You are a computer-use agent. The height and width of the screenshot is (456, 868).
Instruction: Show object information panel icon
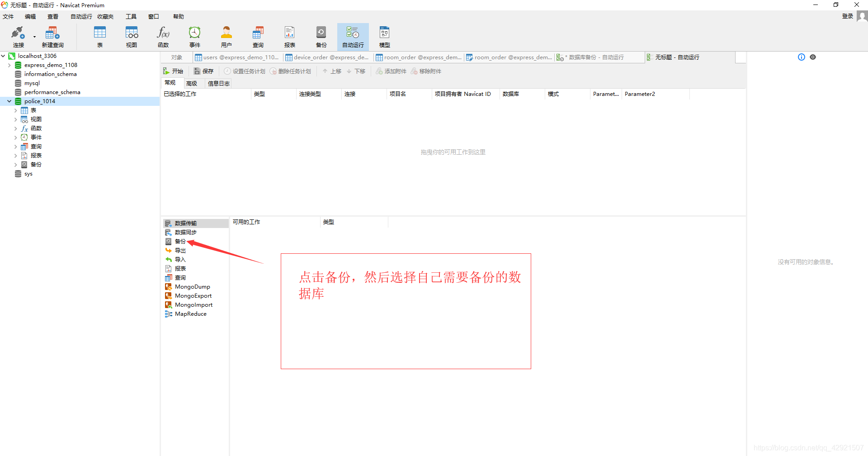pos(802,57)
